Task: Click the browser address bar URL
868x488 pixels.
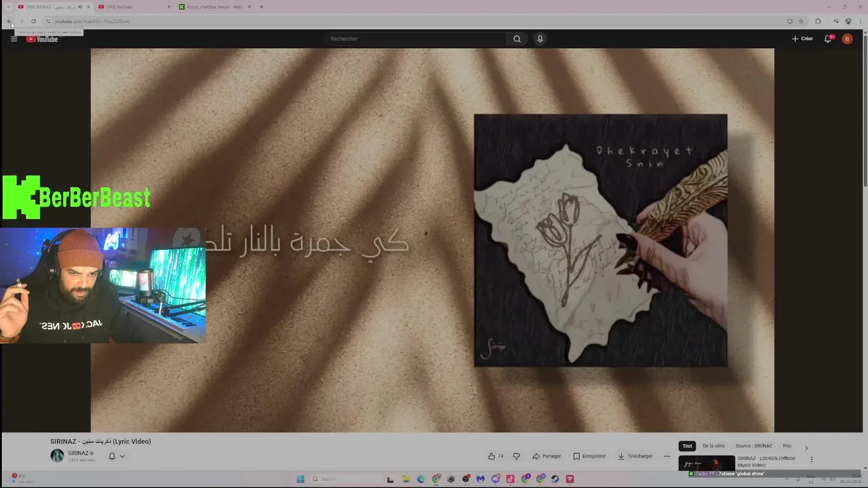Action: click(92, 21)
